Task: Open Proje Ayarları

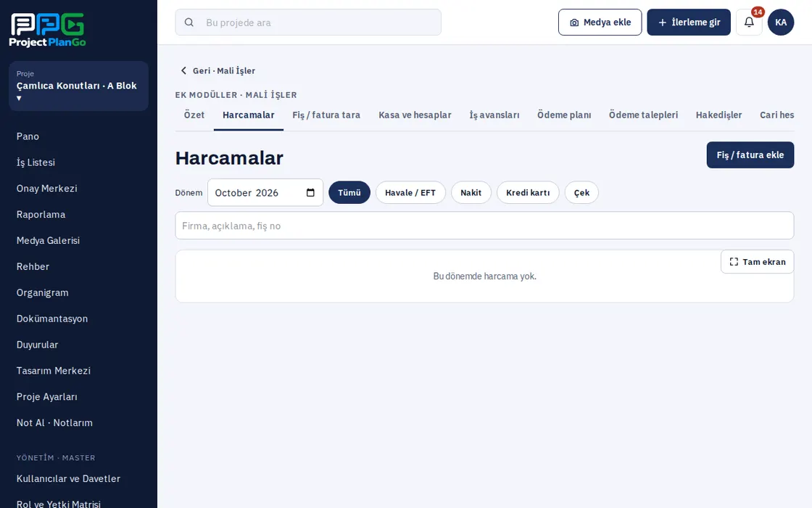Action: (79, 396)
